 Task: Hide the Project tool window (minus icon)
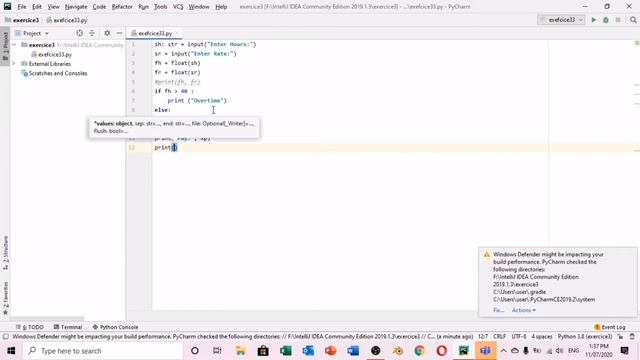pyautogui.click(x=119, y=33)
